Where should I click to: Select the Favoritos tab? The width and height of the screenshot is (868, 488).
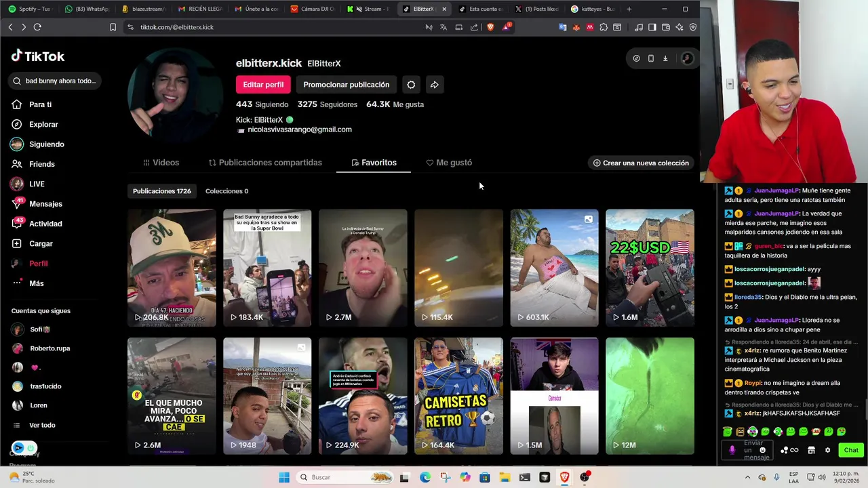point(374,163)
